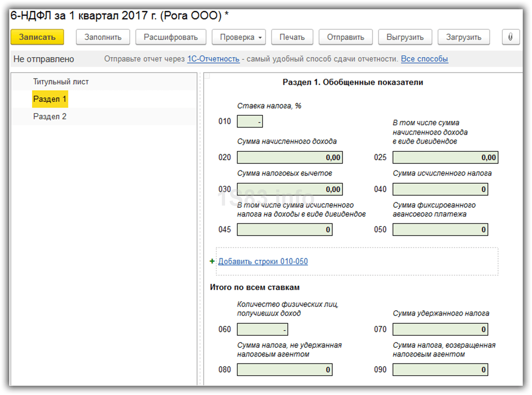The image size is (532, 395).
Task: Click the paperclip attachment icon button
Action: (511, 37)
